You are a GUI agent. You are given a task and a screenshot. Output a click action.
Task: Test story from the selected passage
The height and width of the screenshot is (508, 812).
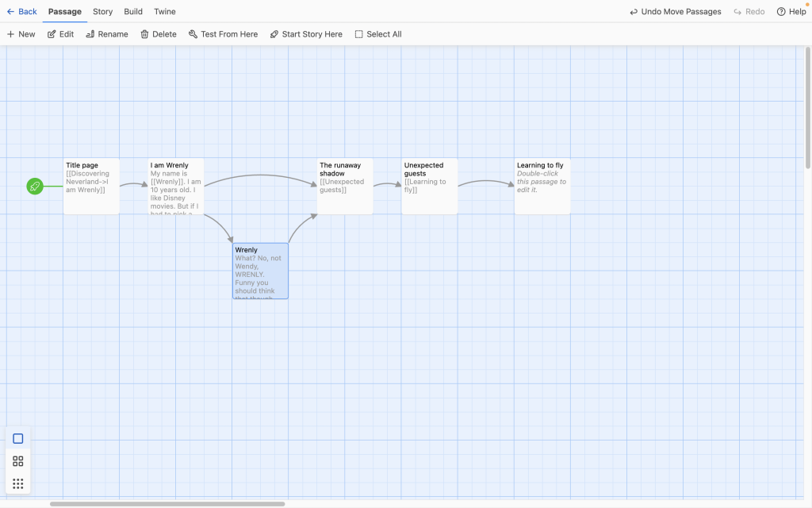click(x=223, y=34)
